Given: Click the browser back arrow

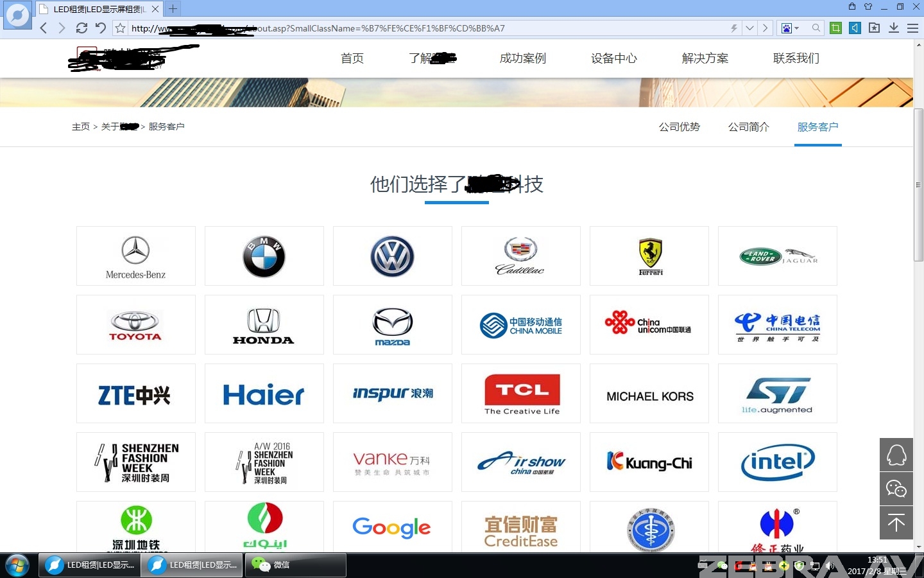Looking at the screenshot, I should 44,28.
